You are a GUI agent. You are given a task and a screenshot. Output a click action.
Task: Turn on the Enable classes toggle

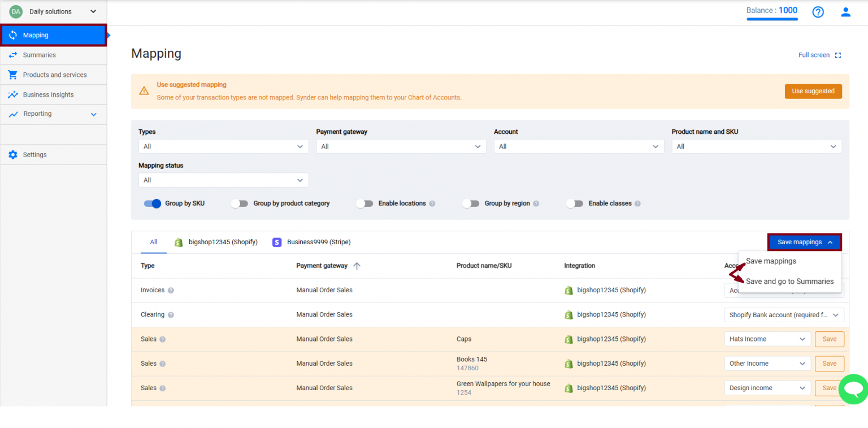[575, 203]
